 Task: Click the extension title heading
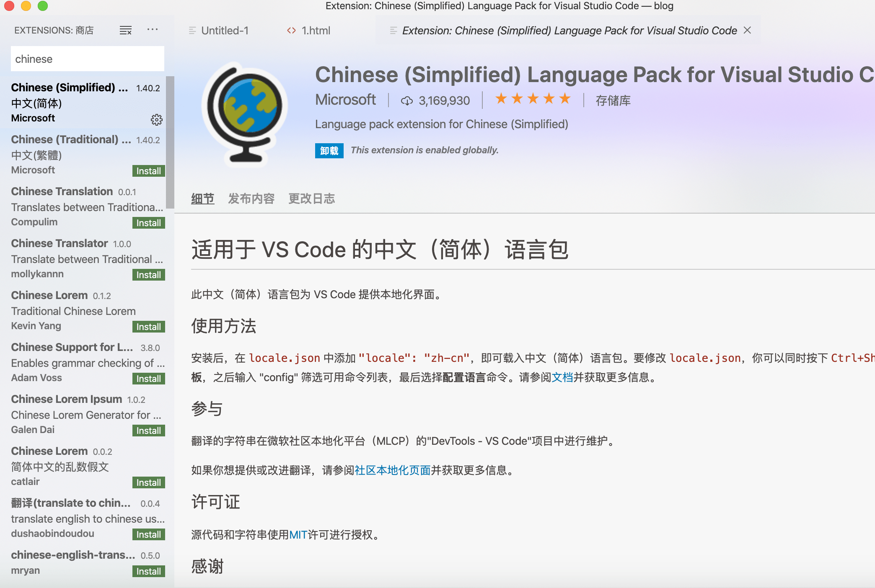click(595, 75)
